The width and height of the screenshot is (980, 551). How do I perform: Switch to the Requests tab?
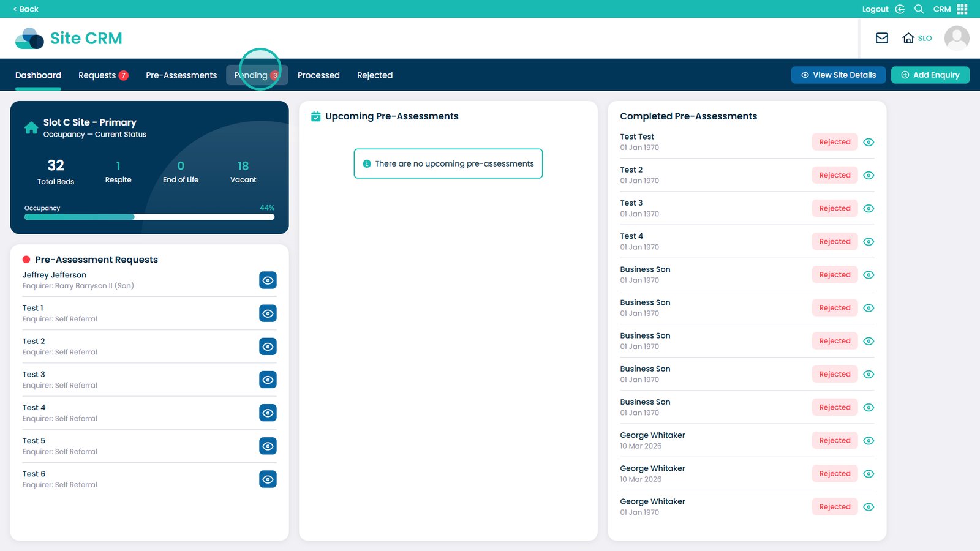tap(102, 75)
